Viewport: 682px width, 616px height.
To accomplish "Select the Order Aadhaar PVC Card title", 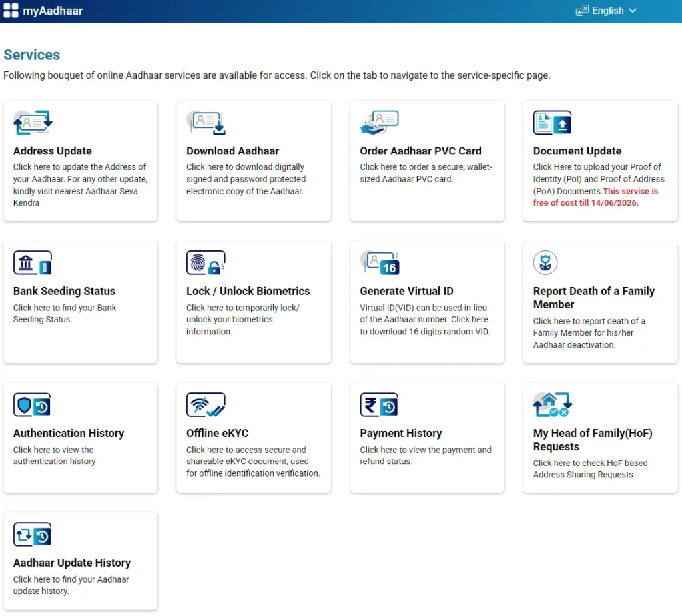I will pyautogui.click(x=420, y=151).
